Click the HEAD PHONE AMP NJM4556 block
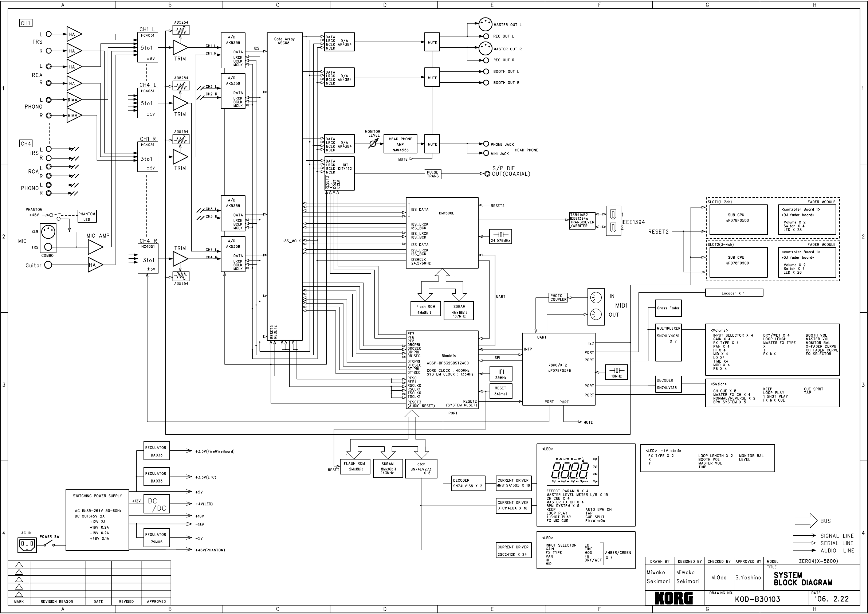868x614 pixels. 400,144
